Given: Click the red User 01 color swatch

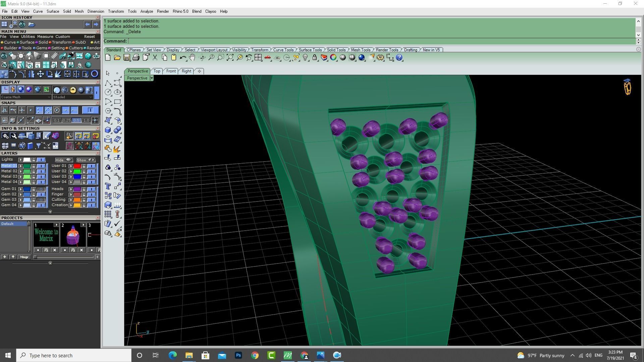Looking at the screenshot, I should tap(77, 166).
